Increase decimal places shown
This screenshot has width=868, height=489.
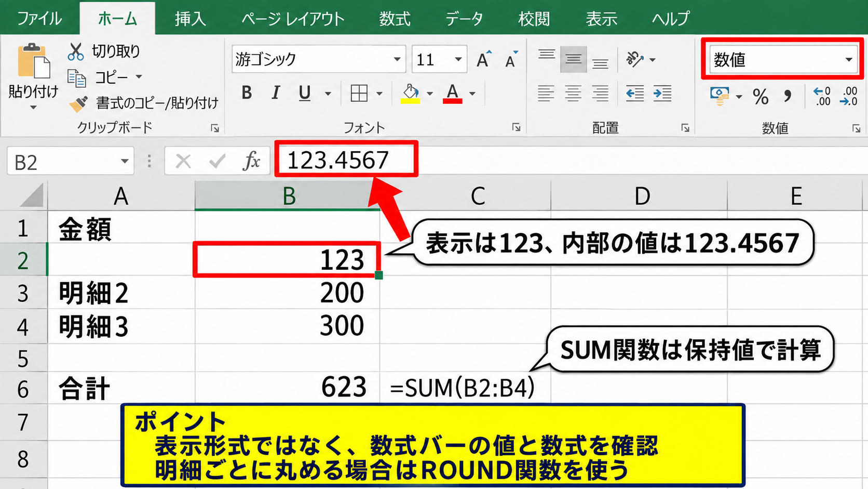point(822,96)
